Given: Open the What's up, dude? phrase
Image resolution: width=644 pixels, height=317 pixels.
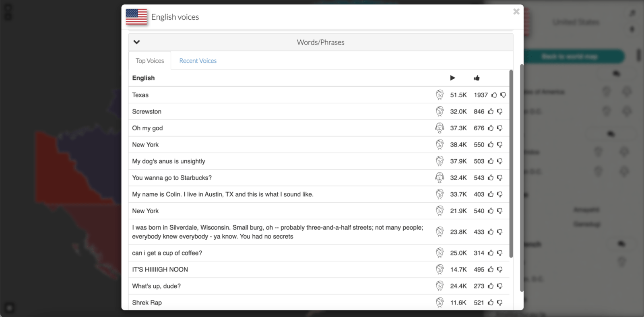Looking at the screenshot, I should 156,286.
